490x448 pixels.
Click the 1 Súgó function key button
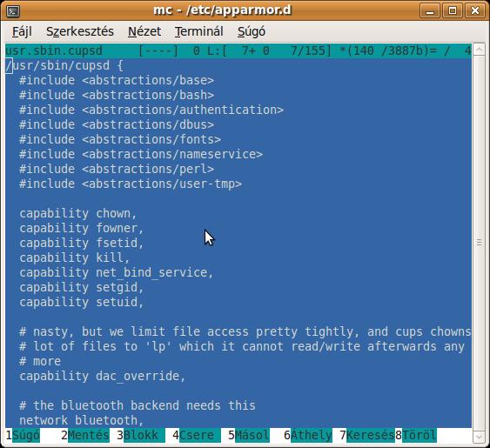coord(23,435)
